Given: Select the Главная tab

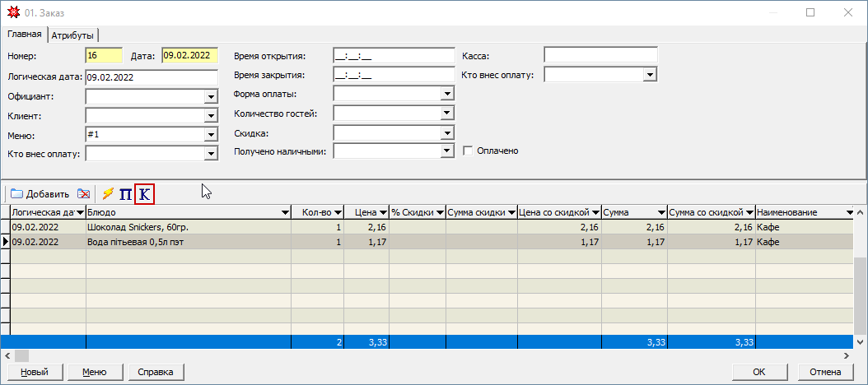Looking at the screenshot, I should coord(25,35).
